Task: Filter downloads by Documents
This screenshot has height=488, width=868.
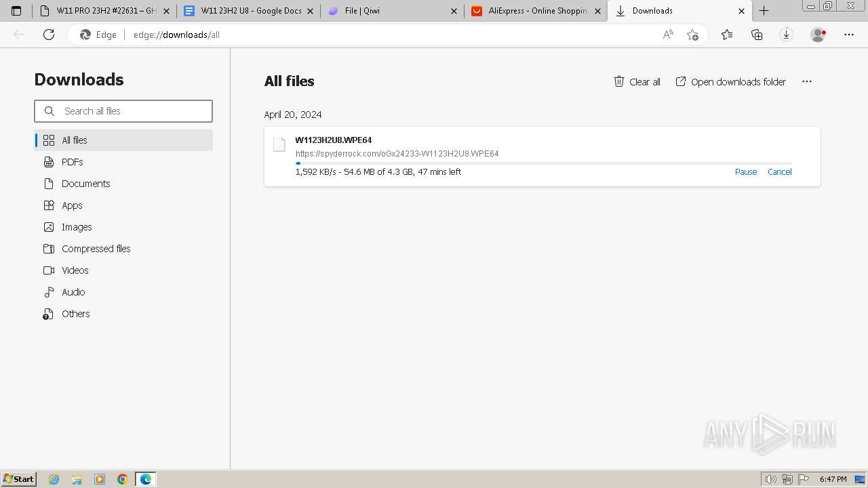Action: [x=123, y=184]
